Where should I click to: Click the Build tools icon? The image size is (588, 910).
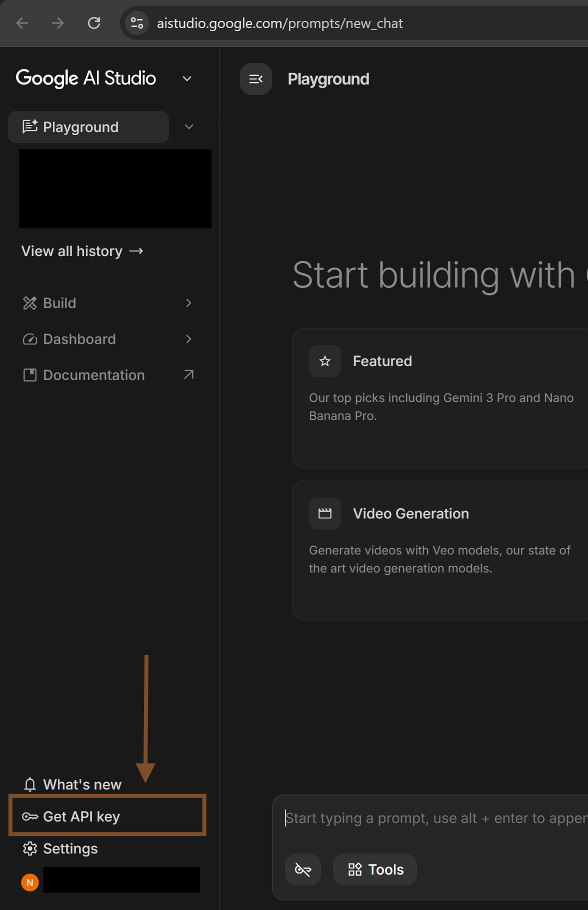tap(30, 303)
